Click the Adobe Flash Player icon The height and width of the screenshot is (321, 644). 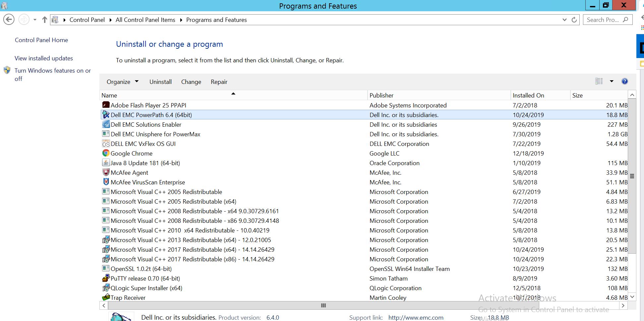coord(106,105)
